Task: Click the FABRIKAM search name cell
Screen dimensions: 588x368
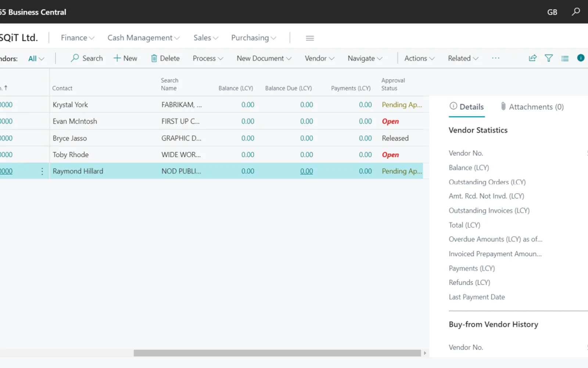Action: pyautogui.click(x=182, y=105)
